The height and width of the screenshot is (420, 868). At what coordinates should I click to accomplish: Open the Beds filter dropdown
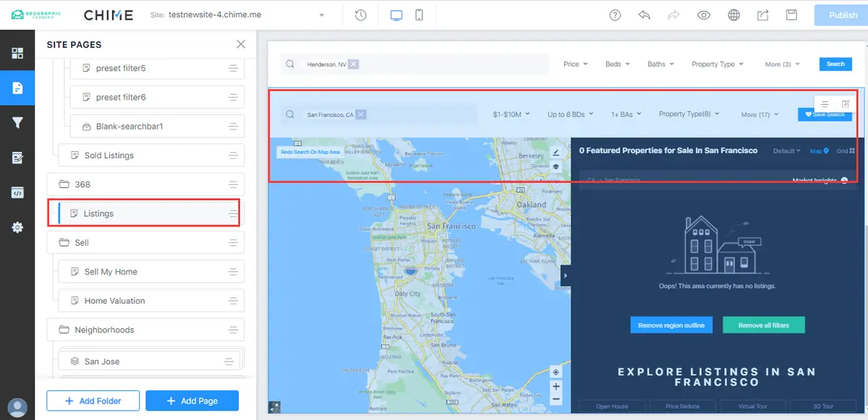[617, 64]
